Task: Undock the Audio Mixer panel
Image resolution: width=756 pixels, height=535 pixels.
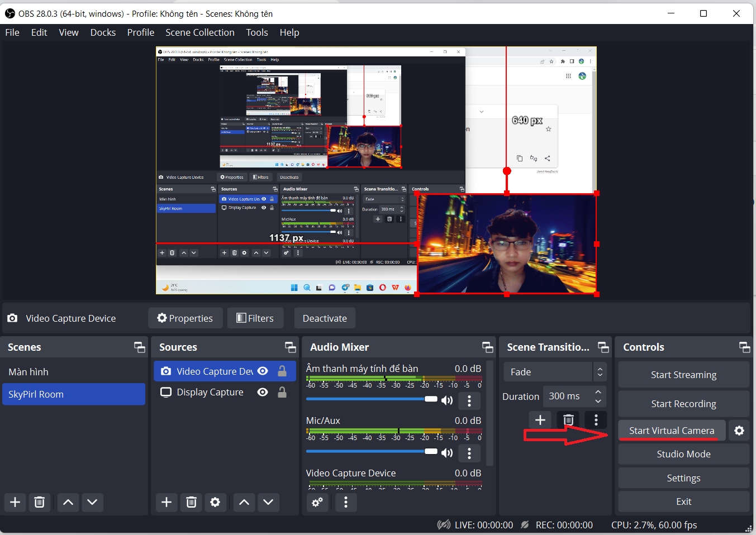Action: pyautogui.click(x=487, y=347)
